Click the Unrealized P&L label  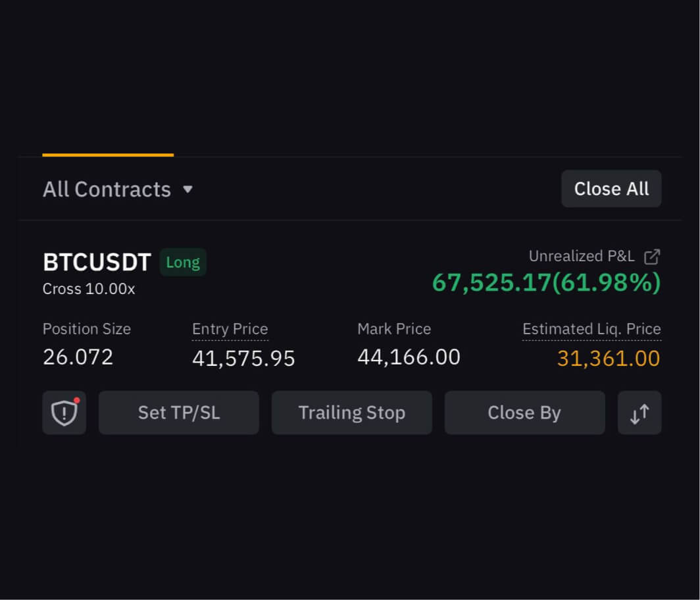pyautogui.click(x=582, y=257)
